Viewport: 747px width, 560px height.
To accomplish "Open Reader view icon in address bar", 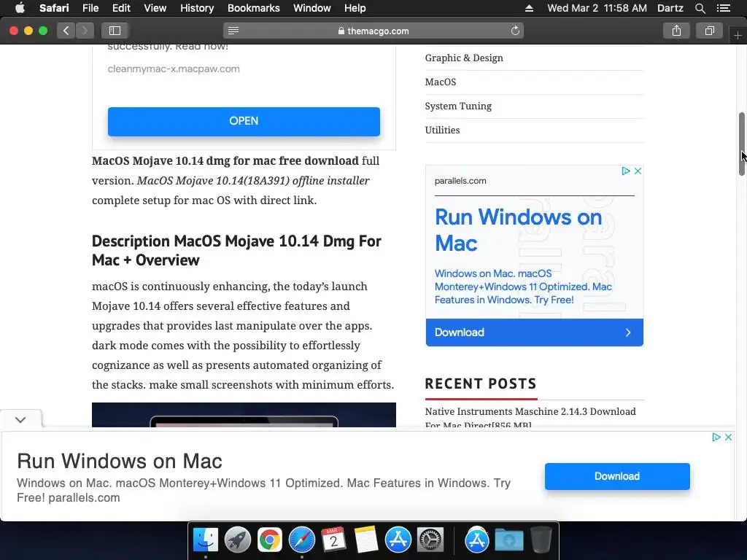I will (233, 31).
